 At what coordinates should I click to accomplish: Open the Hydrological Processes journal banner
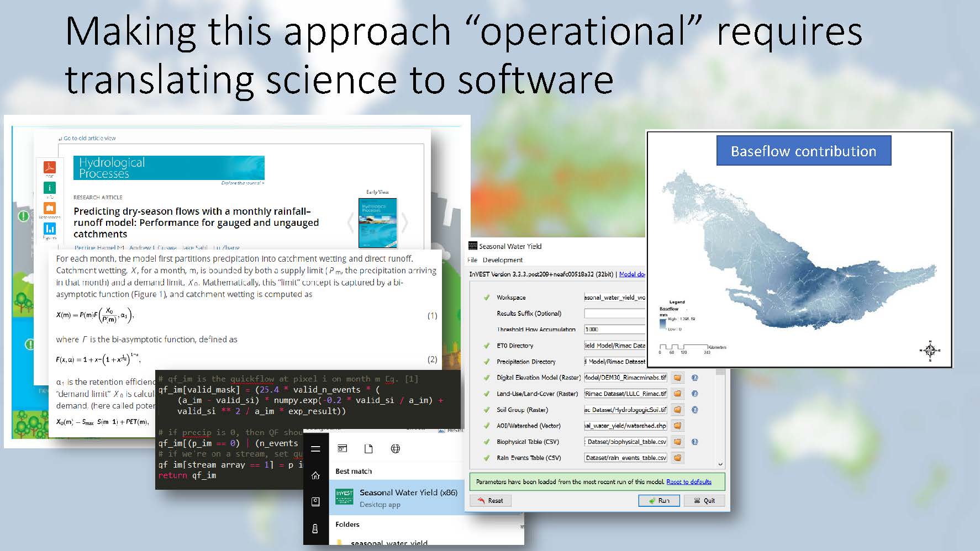coord(169,168)
